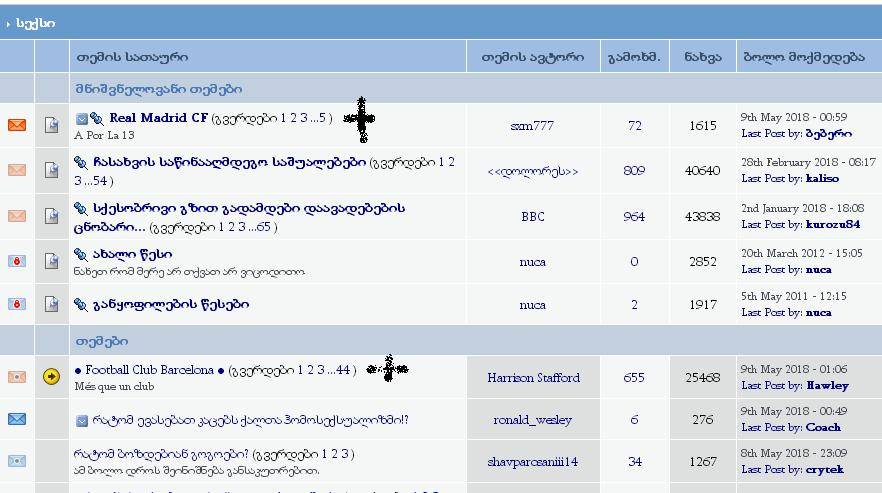Viewport: 882px width, 493px height.
Task: Click the თემის სათაური column header
Action: [132, 57]
